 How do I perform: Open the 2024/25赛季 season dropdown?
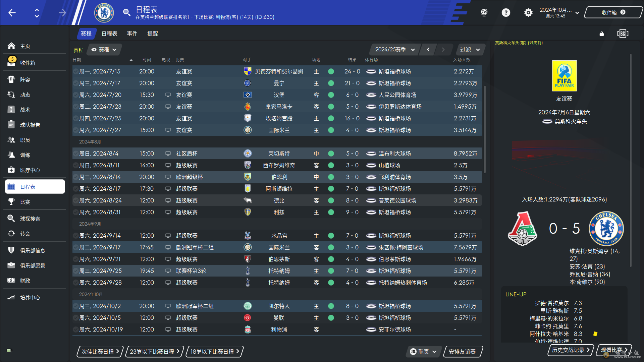tap(395, 50)
